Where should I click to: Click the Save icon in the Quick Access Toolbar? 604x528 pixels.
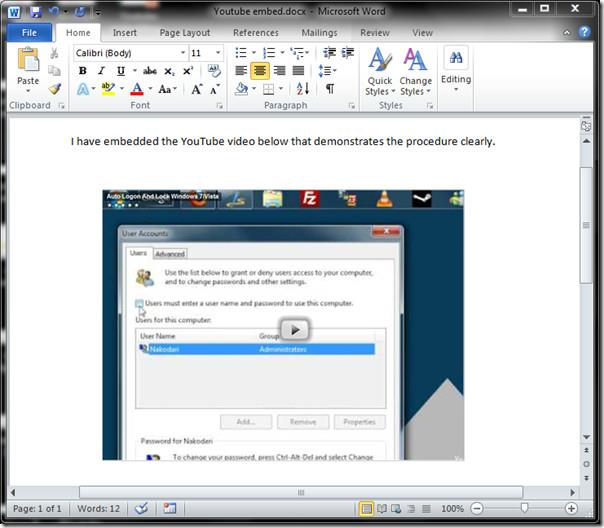35,11
